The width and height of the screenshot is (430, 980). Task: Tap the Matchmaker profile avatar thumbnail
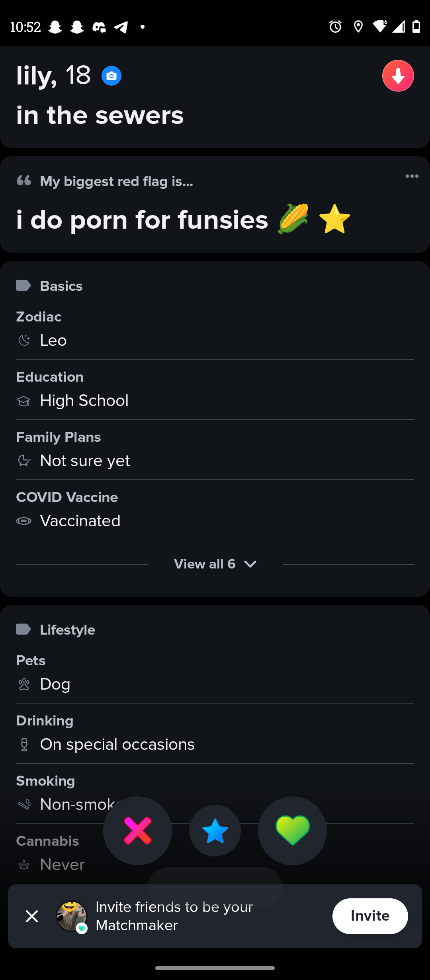[x=72, y=916]
